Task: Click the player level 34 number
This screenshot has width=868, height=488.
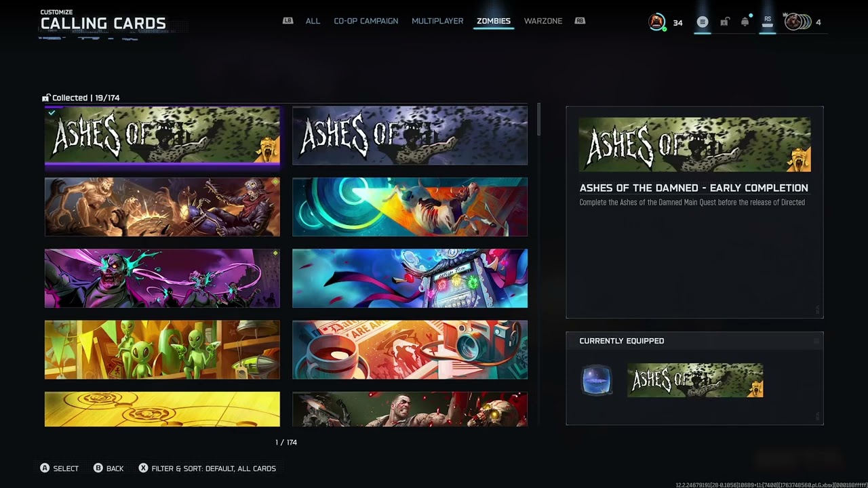Action: click(x=677, y=22)
